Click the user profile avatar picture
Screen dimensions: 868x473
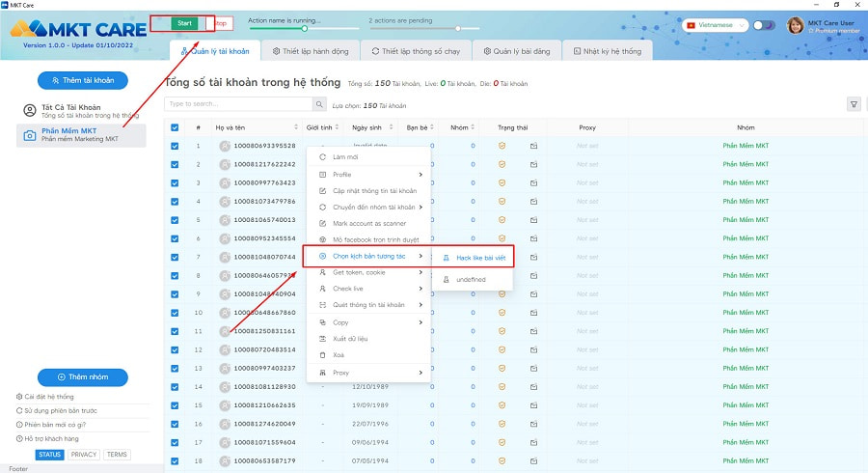coord(796,25)
